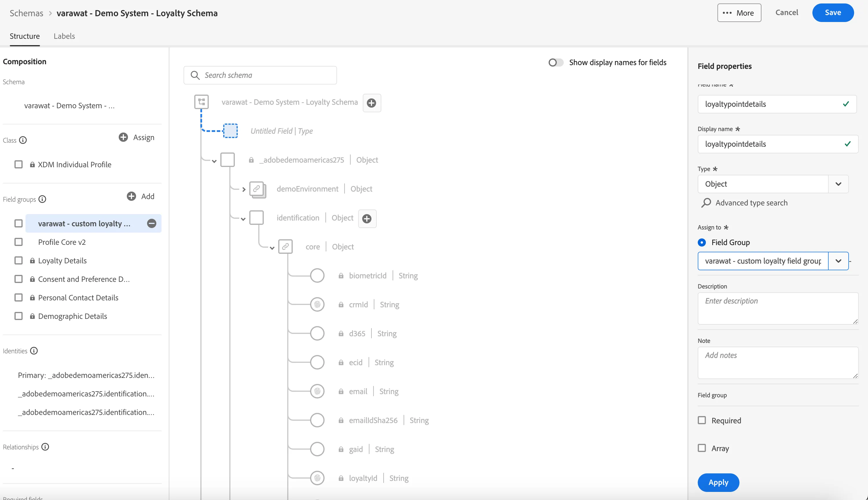Switch to the Structure tab
The height and width of the screenshot is (500, 868).
(x=25, y=36)
